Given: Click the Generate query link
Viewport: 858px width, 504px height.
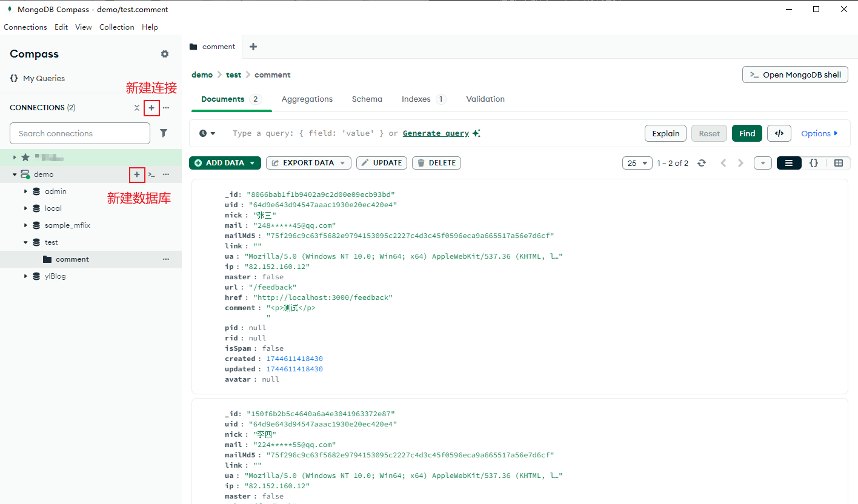Looking at the screenshot, I should coord(436,133).
